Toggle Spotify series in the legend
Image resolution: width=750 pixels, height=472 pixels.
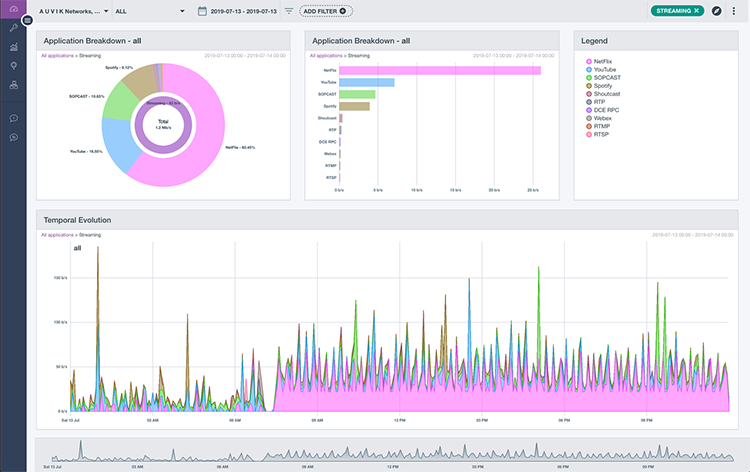point(602,86)
